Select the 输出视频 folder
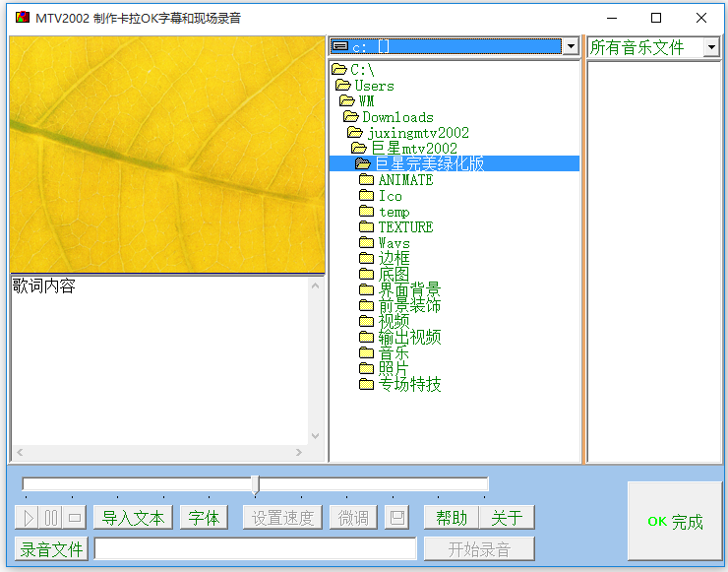 pos(409,338)
